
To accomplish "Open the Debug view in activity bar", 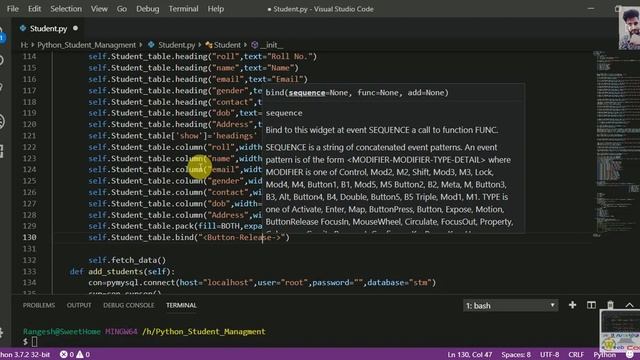I will pos(2,121).
